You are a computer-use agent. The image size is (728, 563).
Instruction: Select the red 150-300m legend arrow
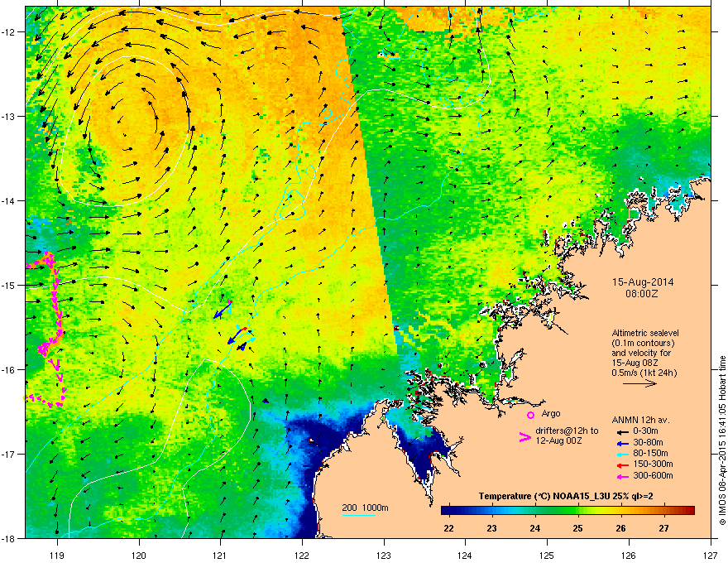coord(621,464)
